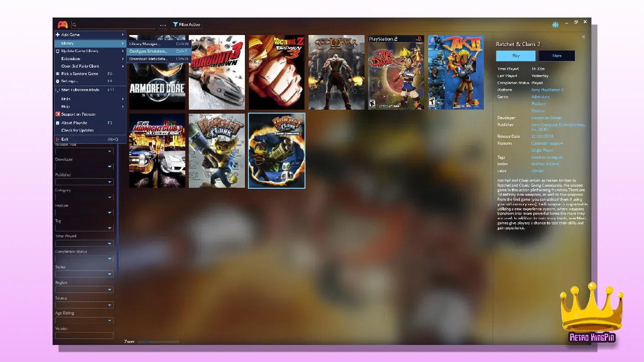Screen dimensions: 644x362
Task: Open the Official link under Links
Action: pos(537,171)
